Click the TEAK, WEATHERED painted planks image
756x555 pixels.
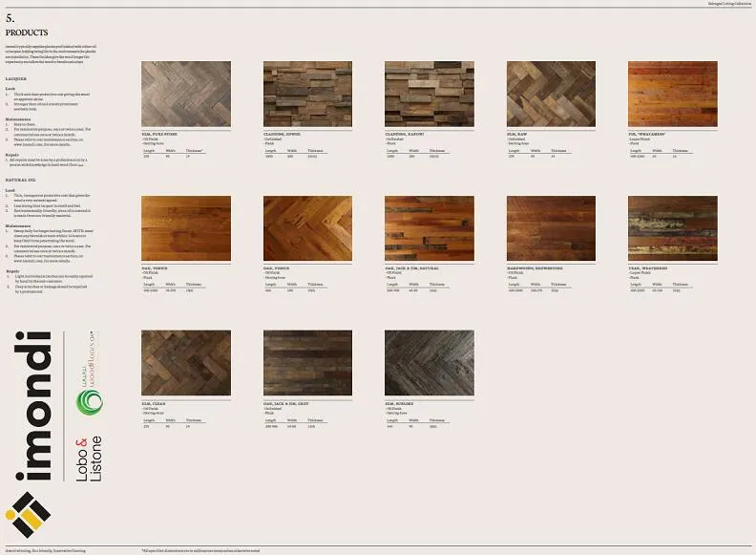click(673, 228)
